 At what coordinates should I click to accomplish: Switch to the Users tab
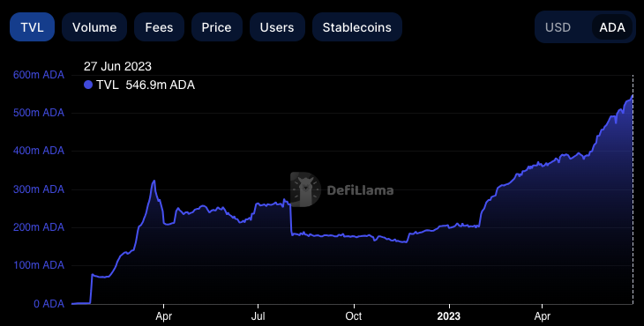tap(277, 27)
